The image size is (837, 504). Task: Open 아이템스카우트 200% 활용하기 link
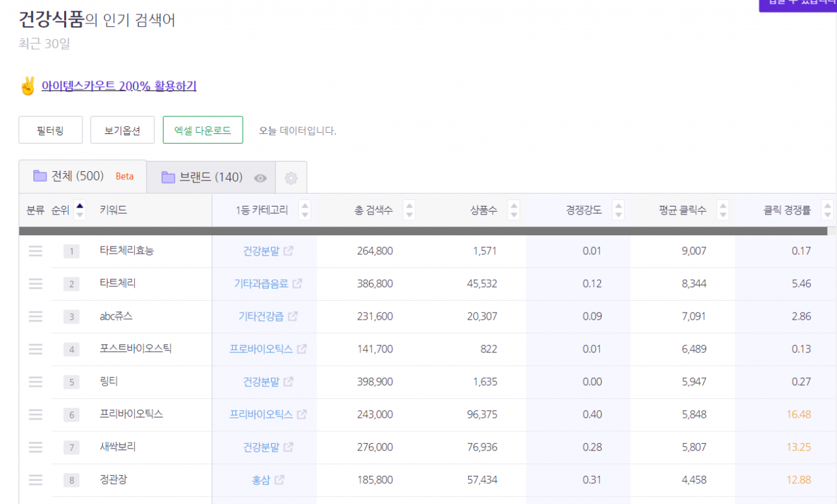click(119, 86)
